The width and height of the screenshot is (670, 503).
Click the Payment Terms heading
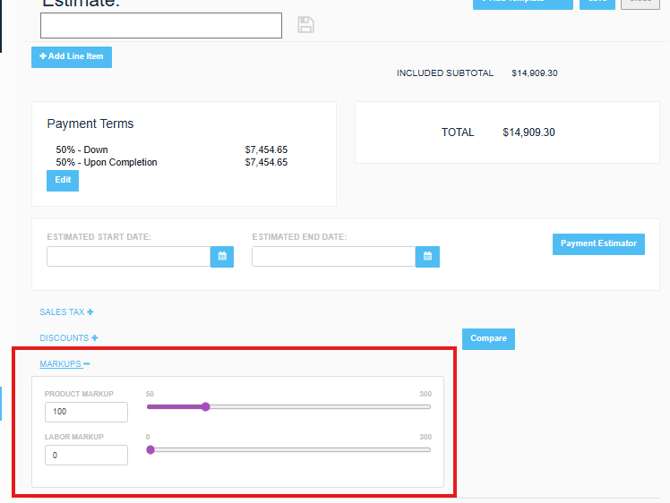[90, 124]
